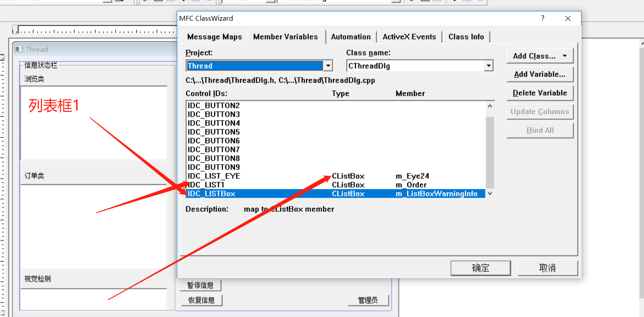Viewport: 644px width, 317px height.
Task: Select the 浏览类 list box in Thread dialog
Action: [94, 123]
